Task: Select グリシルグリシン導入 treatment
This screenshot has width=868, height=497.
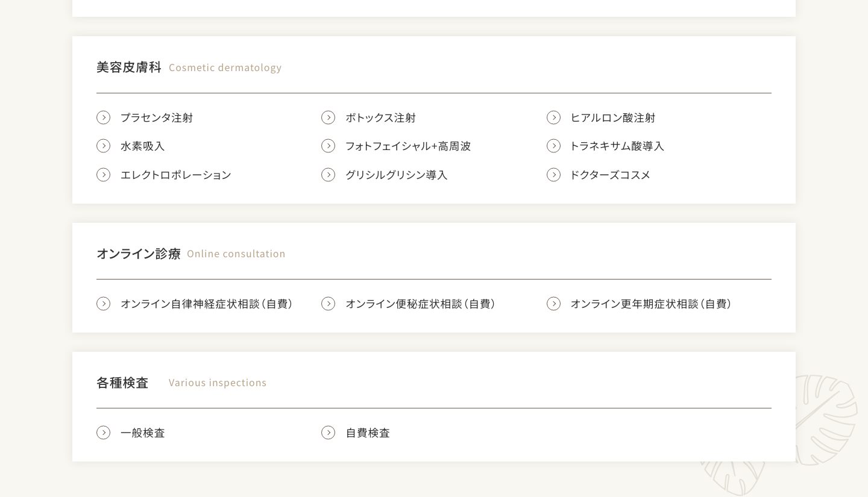Action: (x=397, y=175)
